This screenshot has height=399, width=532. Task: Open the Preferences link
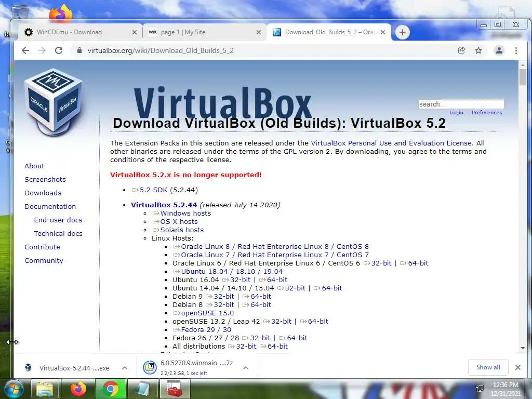(487, 113)
